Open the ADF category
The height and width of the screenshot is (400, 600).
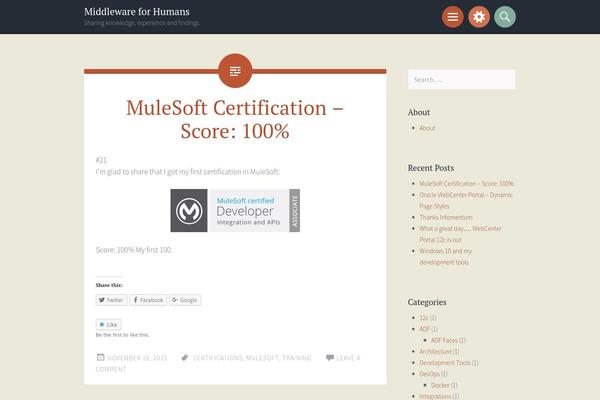425,329
